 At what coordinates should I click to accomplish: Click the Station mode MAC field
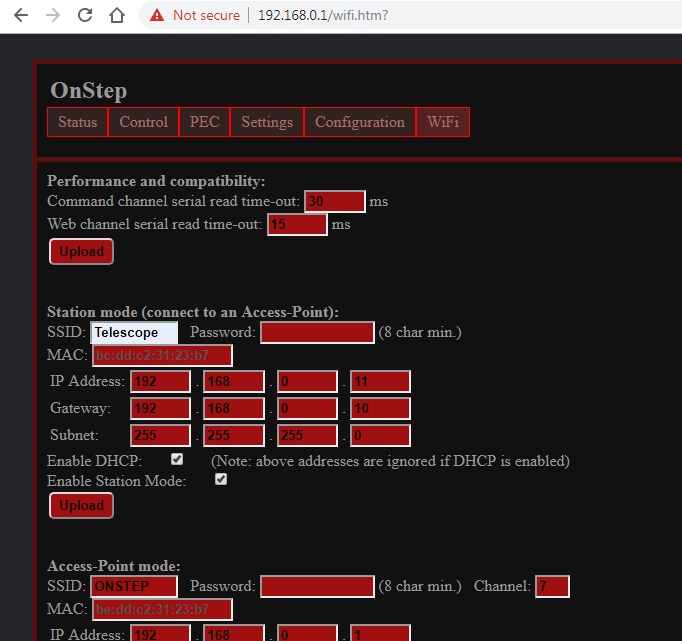[162, 356]
